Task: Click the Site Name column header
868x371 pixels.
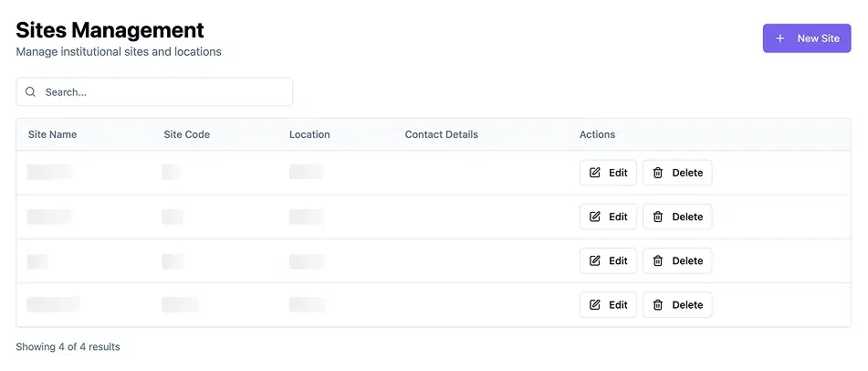Action: pyautogui.click(x=53, y=134)
